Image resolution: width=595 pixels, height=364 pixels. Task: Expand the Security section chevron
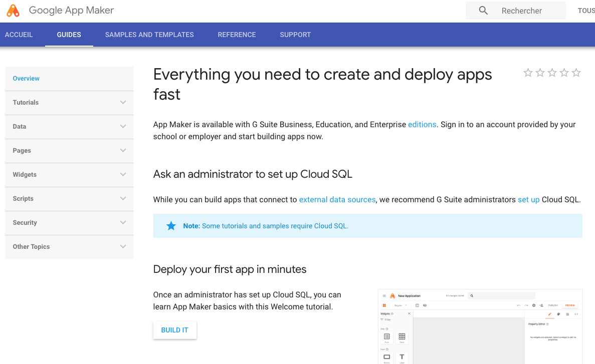(123, 223)
